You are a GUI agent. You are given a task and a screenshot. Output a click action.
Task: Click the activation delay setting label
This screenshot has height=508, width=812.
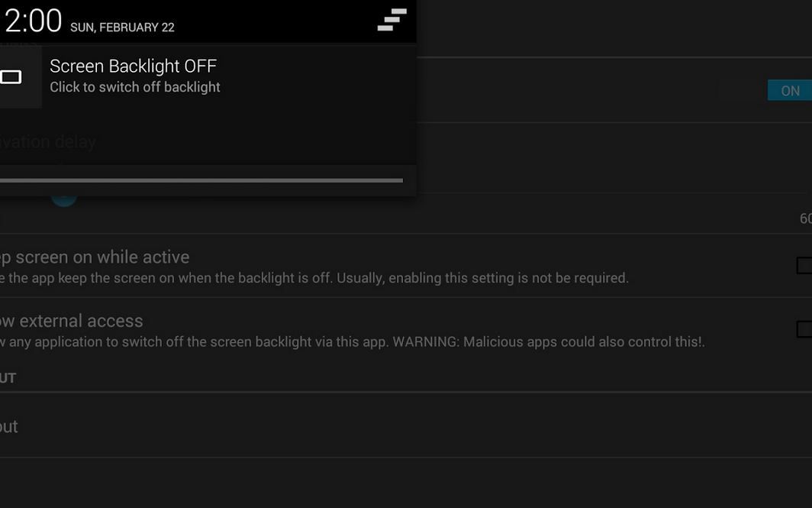coord(48,142)
